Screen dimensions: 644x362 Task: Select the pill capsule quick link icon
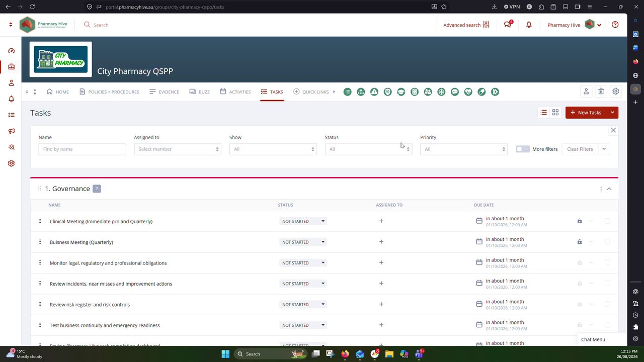tap(481, 92)
